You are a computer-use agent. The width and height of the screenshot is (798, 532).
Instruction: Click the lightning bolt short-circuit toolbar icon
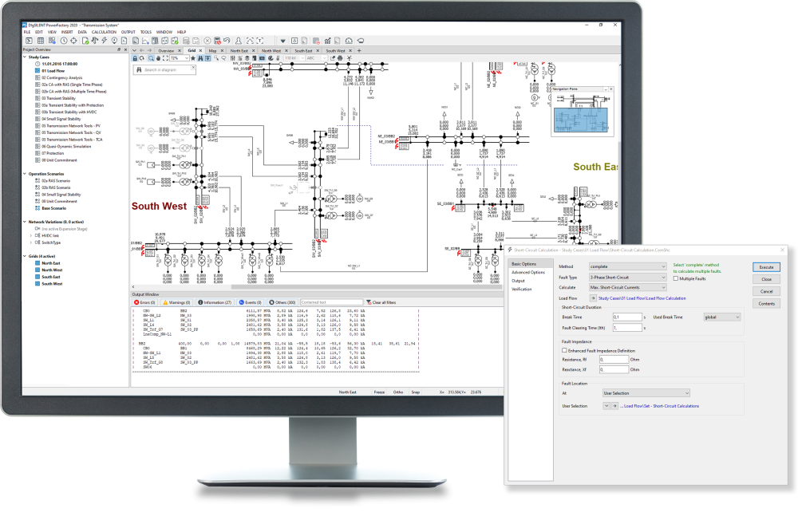[x=105, y=41]
